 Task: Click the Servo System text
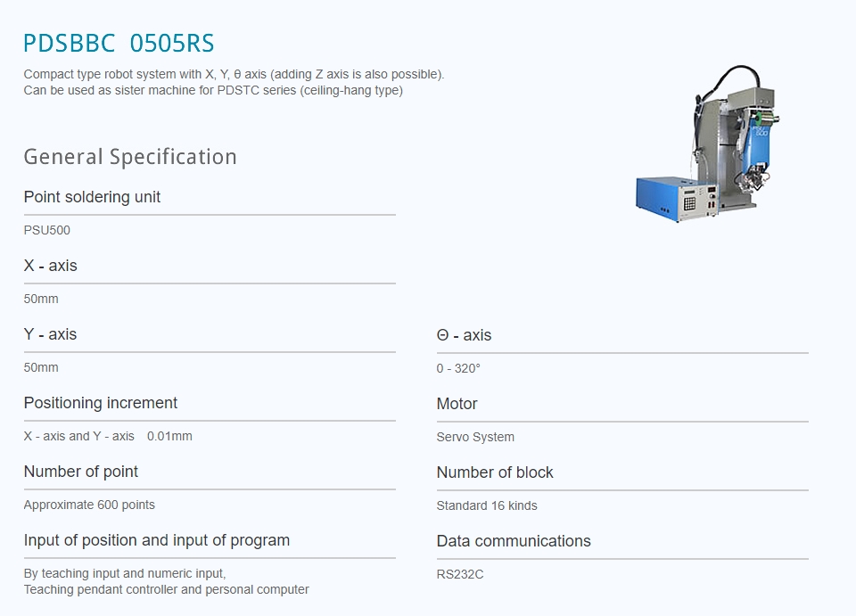pos(475,437)
